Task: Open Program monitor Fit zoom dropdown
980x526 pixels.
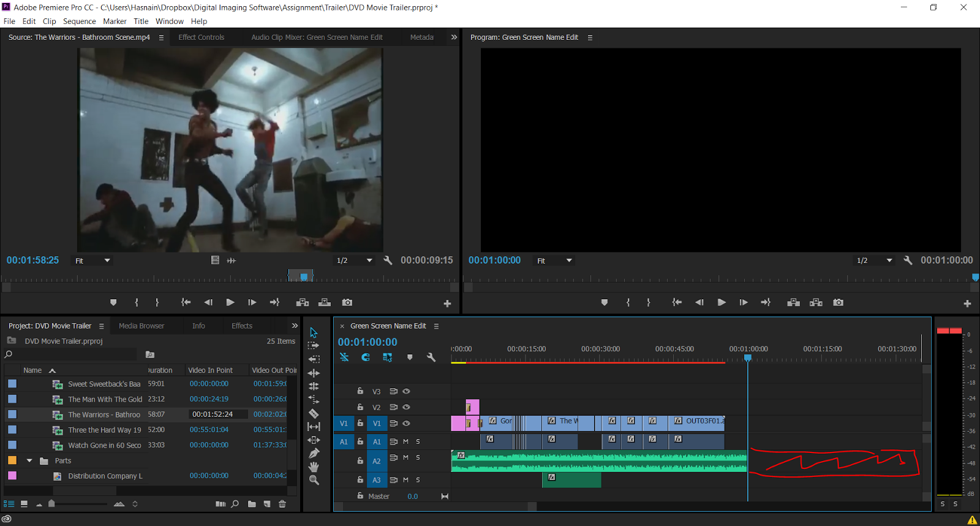Action: [x=554, y=261]
